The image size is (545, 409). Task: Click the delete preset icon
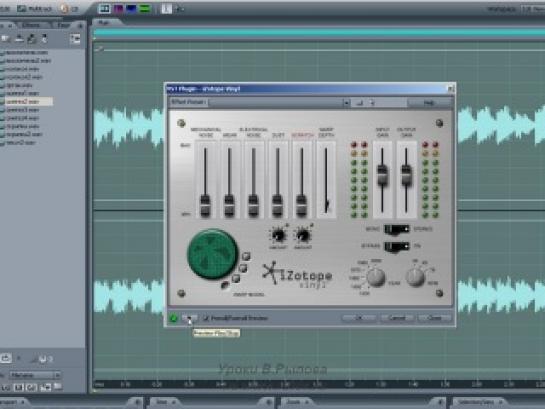point(372,103)
